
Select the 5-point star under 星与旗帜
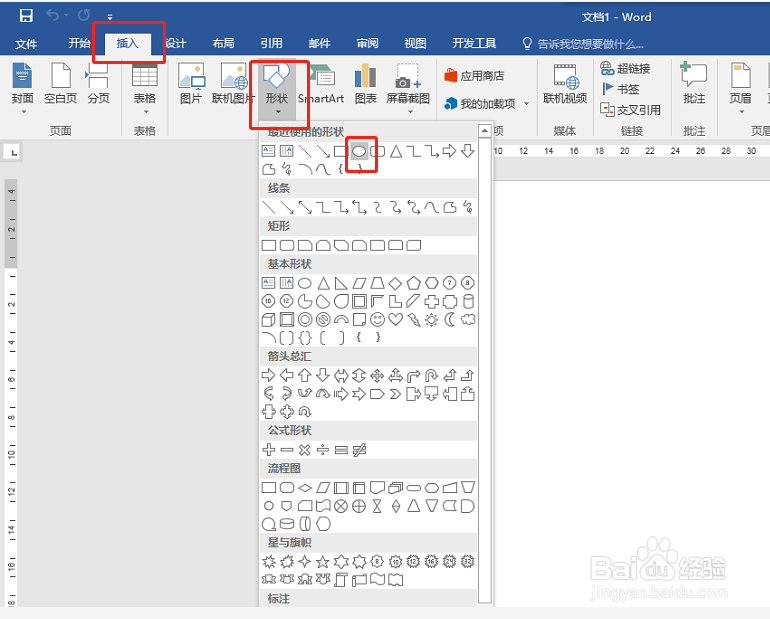(323, 562)
